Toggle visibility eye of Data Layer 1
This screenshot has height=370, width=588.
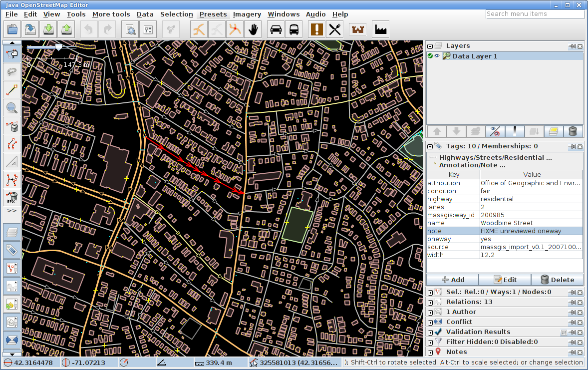tap(437, 56)
